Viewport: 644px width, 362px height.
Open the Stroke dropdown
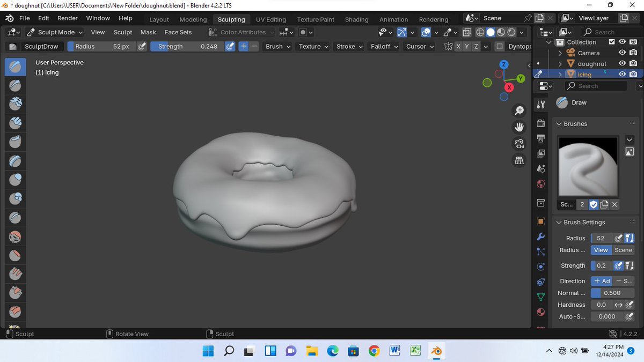coord(349,46)
